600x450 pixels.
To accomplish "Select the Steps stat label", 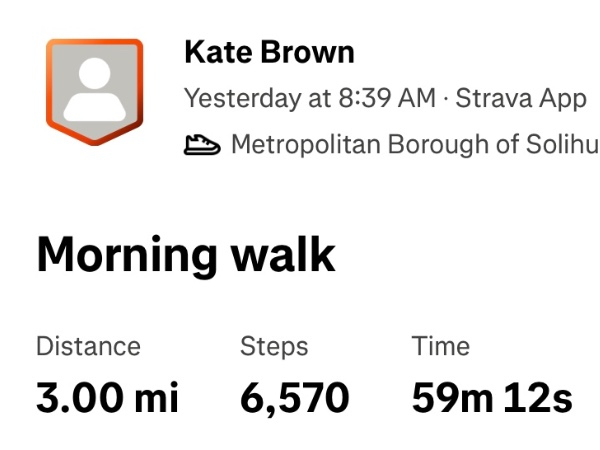I will click(x=274, y=347).
